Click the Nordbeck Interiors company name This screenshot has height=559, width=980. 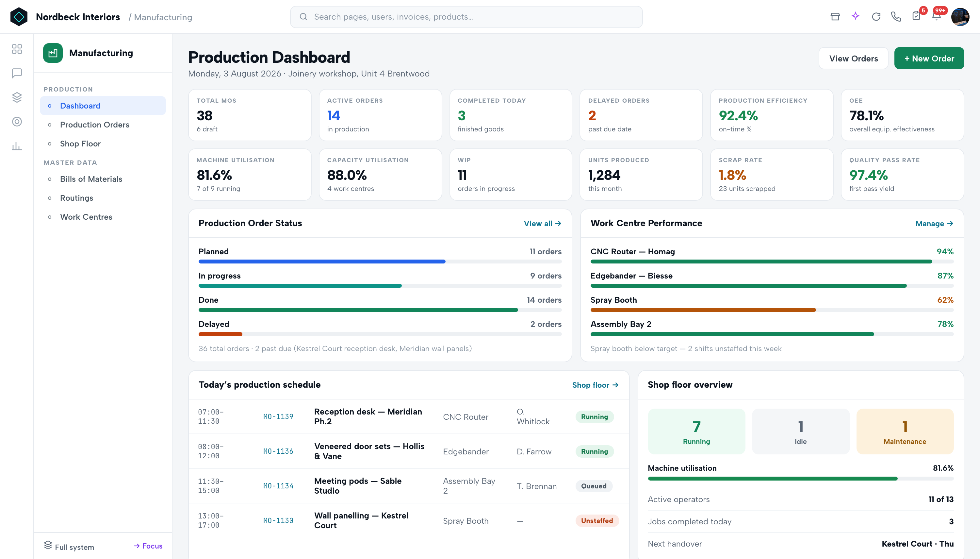[78, 17]
